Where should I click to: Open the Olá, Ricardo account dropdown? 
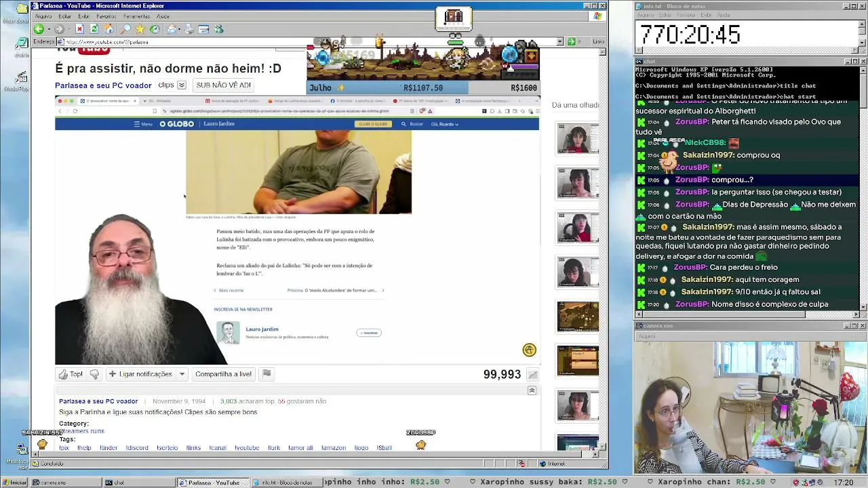pos(446,124)
